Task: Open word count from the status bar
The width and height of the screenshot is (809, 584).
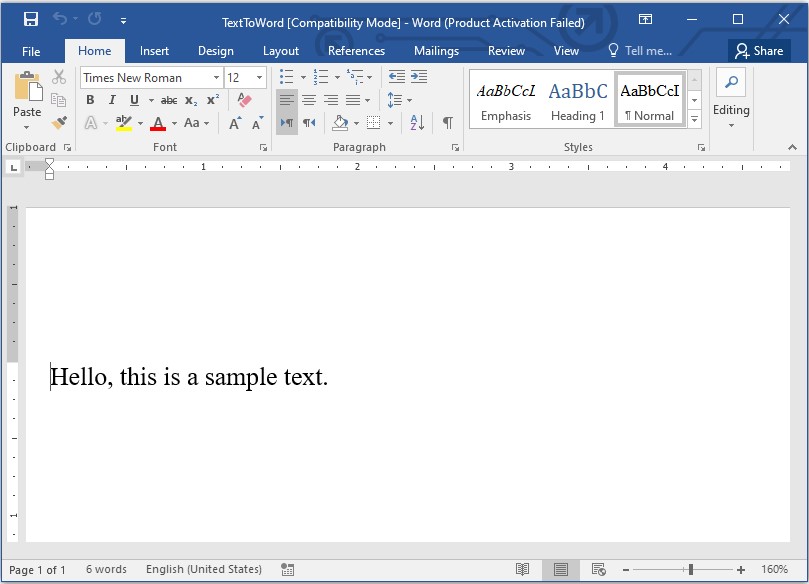Action: pyautogui.click(x=105, y=568)
